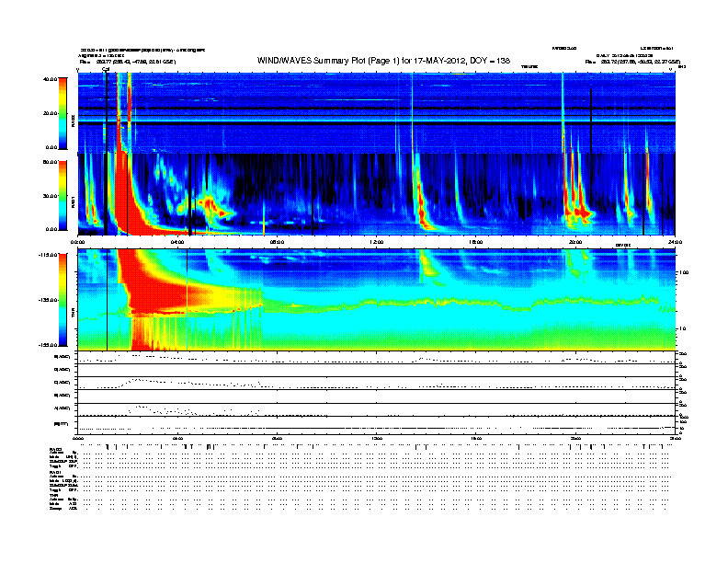Click the 100 tick on TNR right axis

pyautogui.click(x=684, y=272)
